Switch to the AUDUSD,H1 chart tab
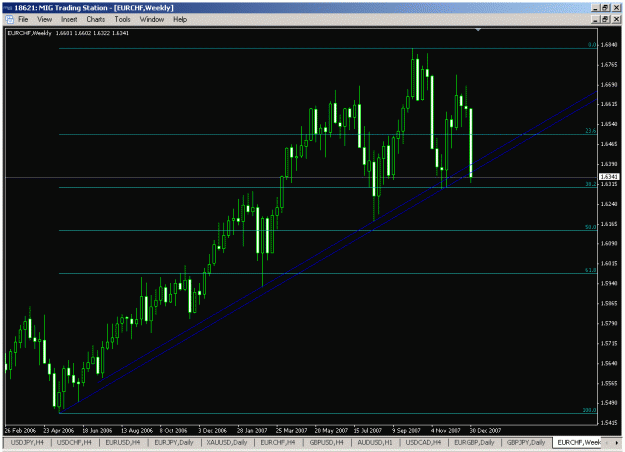The image size is (625, 452). tap(375, 442)
